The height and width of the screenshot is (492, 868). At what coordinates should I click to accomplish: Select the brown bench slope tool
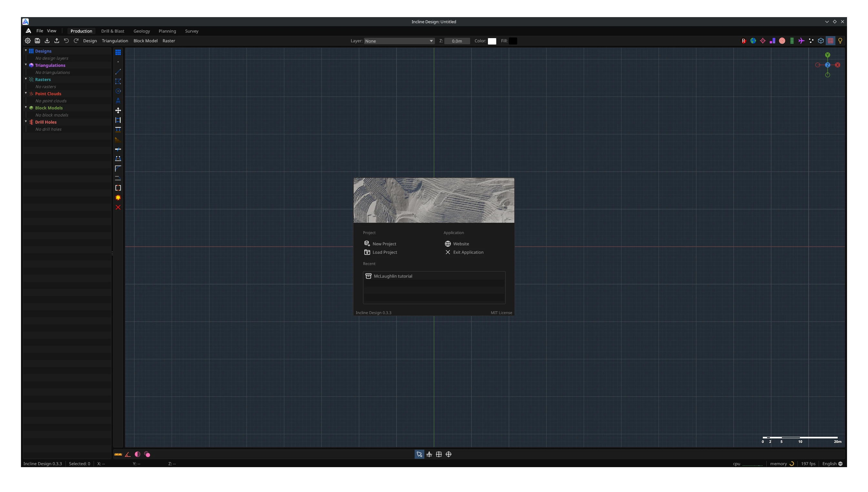point(118,139)
